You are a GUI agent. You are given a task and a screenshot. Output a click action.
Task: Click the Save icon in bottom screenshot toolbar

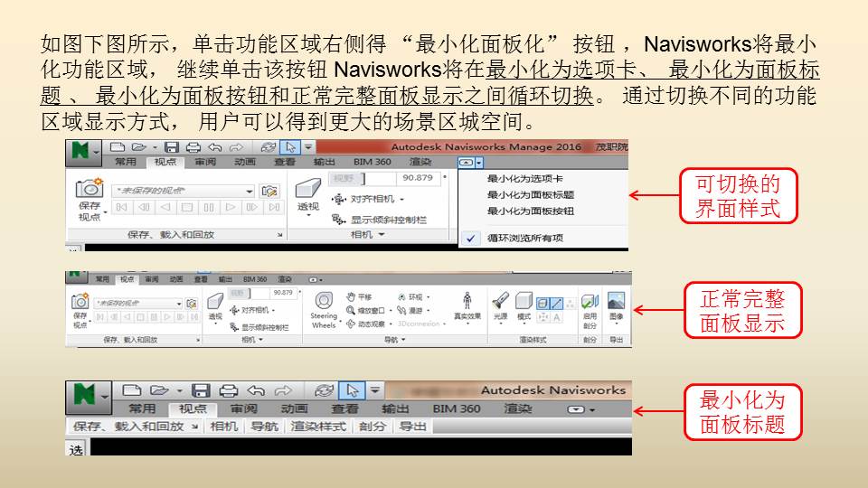pyautogui.click(x=201, y=390)
